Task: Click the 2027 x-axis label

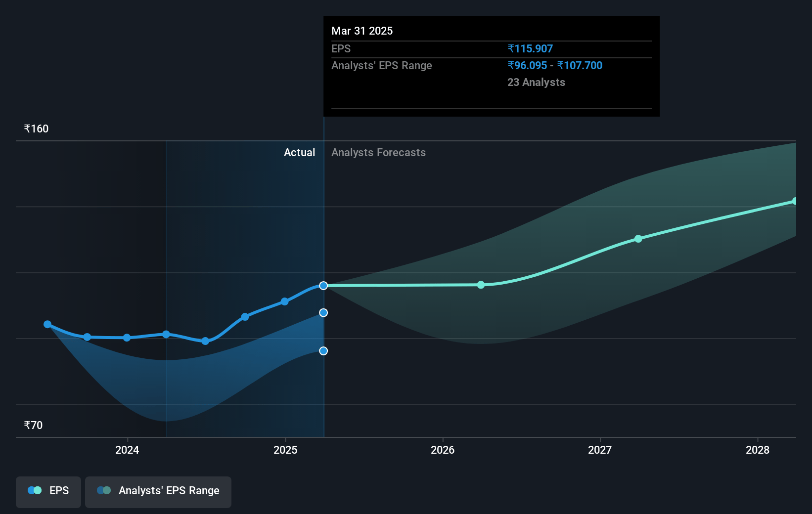Action: pyautogui.click(x=600, y=450)
